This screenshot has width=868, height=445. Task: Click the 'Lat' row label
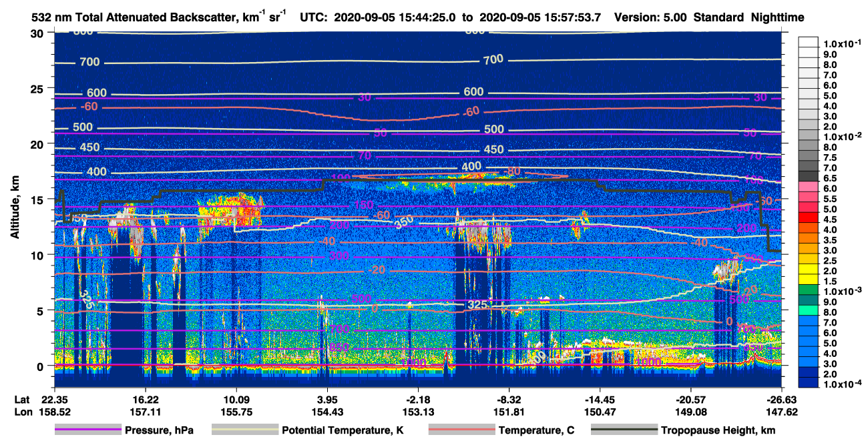point(22,398)
